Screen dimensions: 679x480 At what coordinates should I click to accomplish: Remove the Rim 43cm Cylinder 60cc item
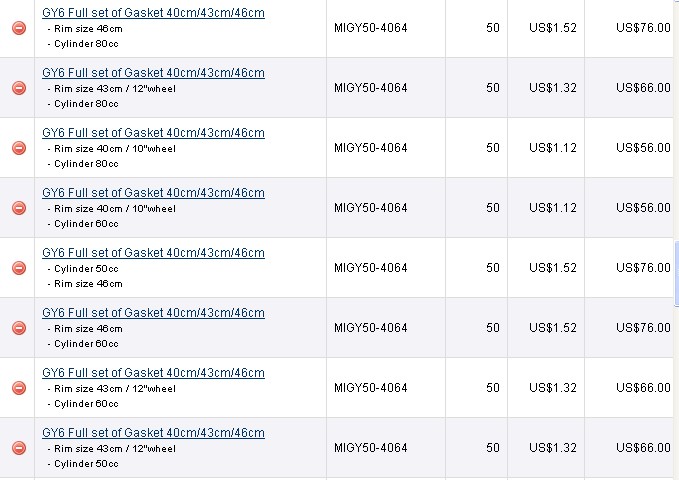[19, 388]
